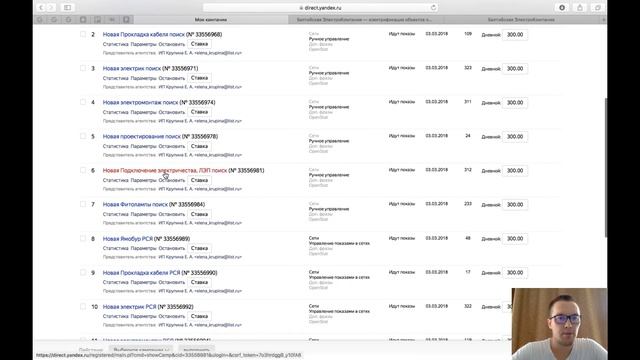Open Статистика for campaign № 33556978
The height and width of the screenshot is (360, 640).
[x=116, y=146]
